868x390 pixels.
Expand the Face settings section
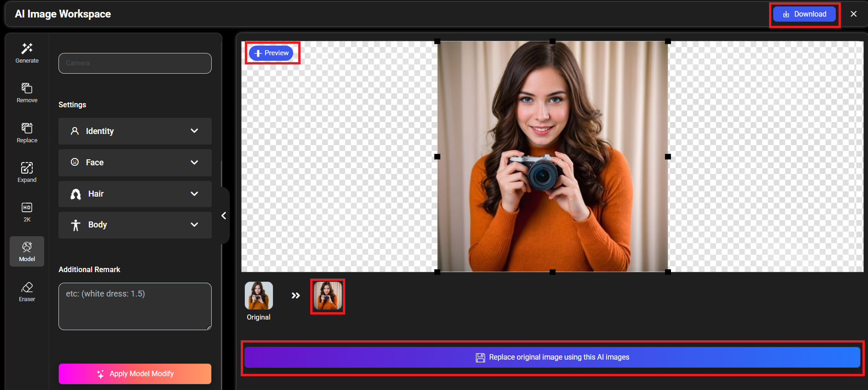coord(135,163)
